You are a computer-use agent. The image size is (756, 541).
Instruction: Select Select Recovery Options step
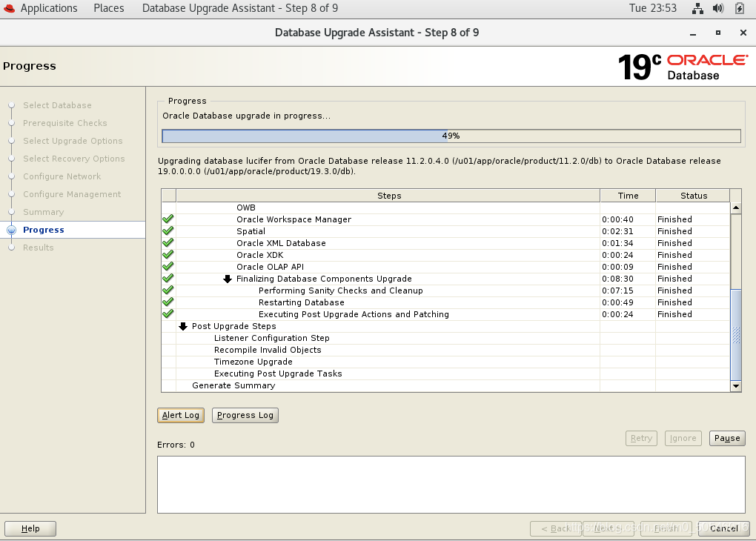tap(74, 159)
